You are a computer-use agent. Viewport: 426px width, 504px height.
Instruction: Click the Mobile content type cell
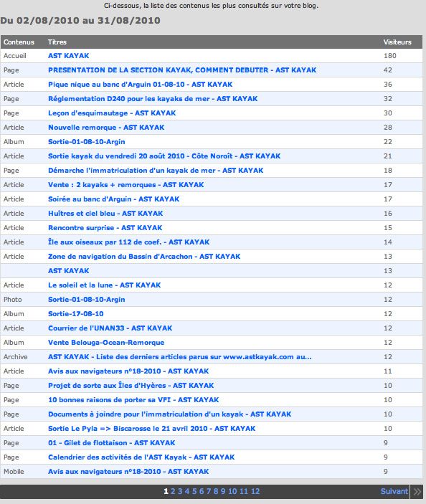click(14, 472)
